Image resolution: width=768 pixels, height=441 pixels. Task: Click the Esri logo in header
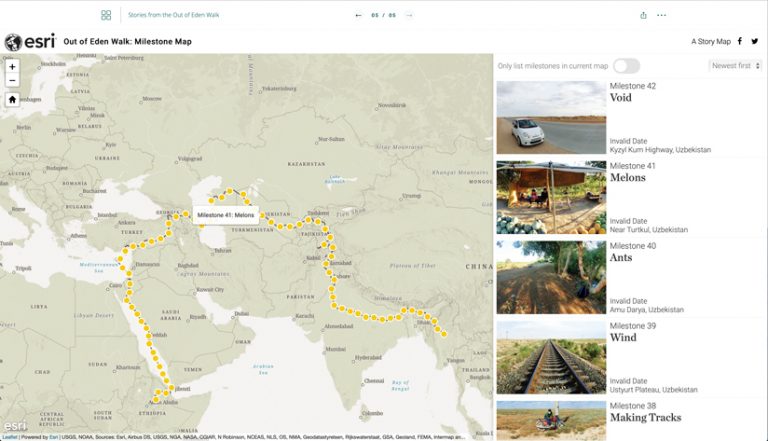coord(29,41)
